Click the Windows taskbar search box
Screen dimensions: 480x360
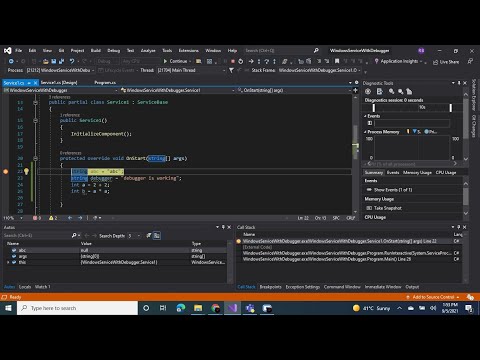click(x=77, y=308)
